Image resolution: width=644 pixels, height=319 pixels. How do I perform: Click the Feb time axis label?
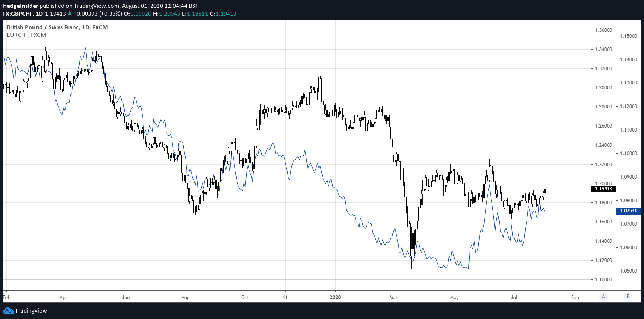click(x=7, y=297)
